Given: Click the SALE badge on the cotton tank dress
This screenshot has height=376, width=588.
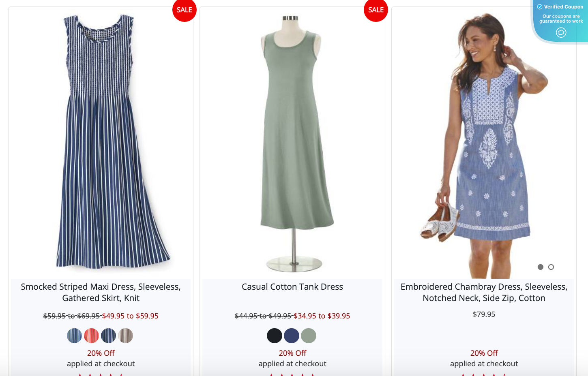Looking at the screenshot, I should [x=376, y=10].
